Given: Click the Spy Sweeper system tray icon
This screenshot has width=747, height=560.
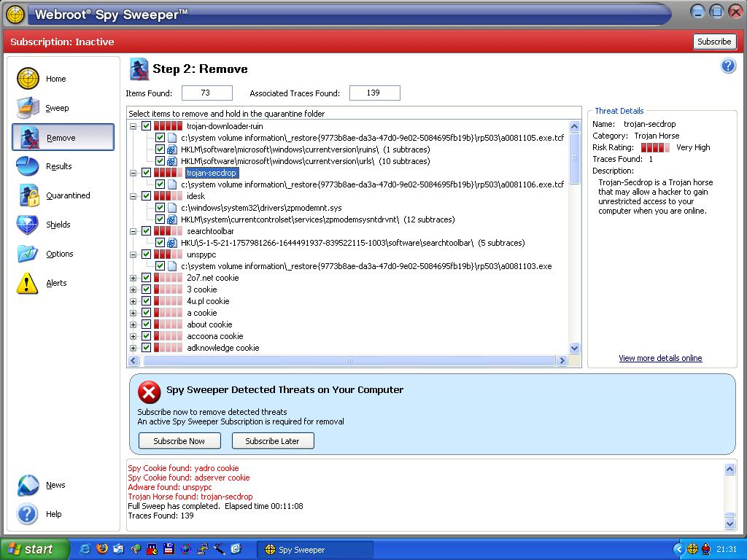Looking at the screenshot, I should (x=693, y=550).
